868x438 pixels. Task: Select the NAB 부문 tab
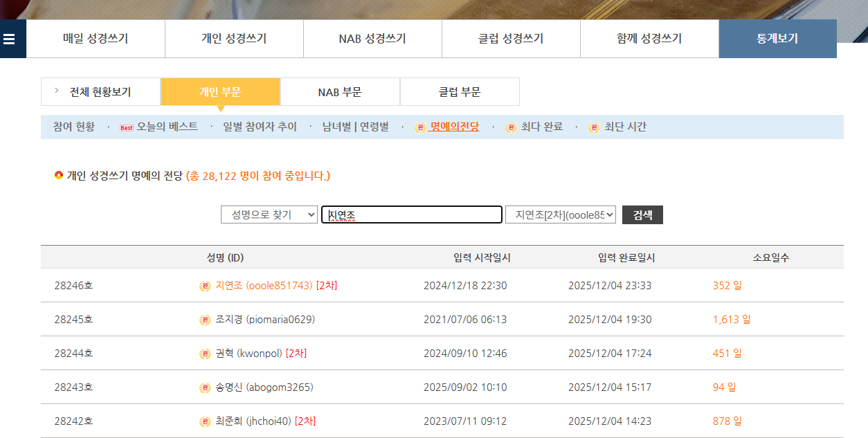tap(340, 92)
